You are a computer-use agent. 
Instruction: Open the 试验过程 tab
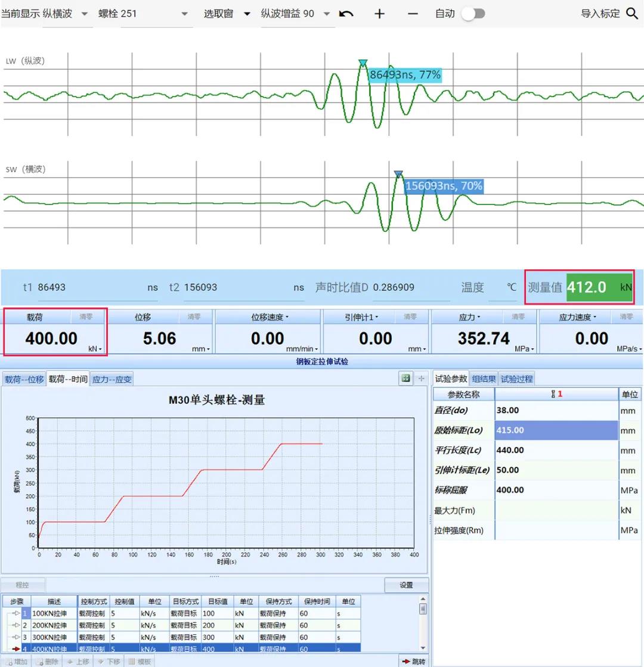(x=516, y=378)
